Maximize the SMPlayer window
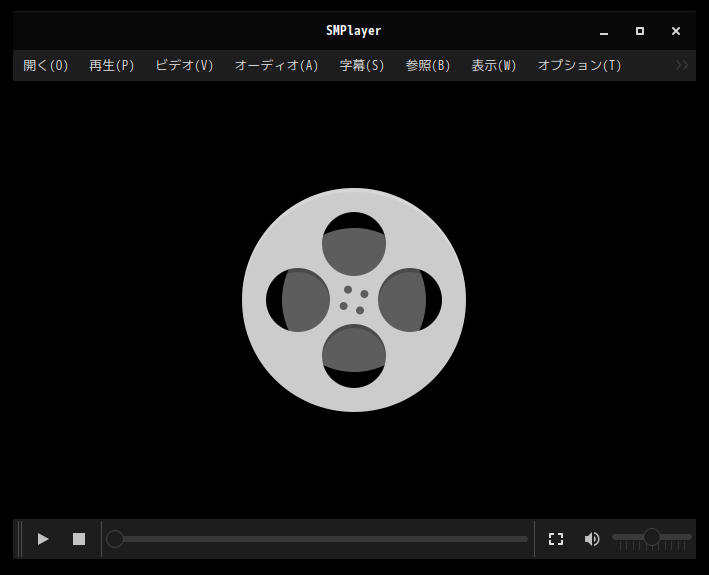This screenshot has height=575, width=709. click(640, 31)
